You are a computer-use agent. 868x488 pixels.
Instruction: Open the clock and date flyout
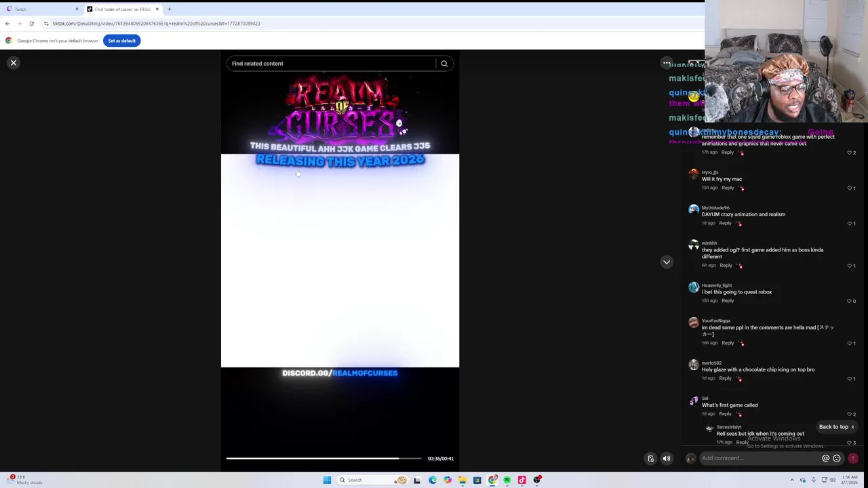849,480
